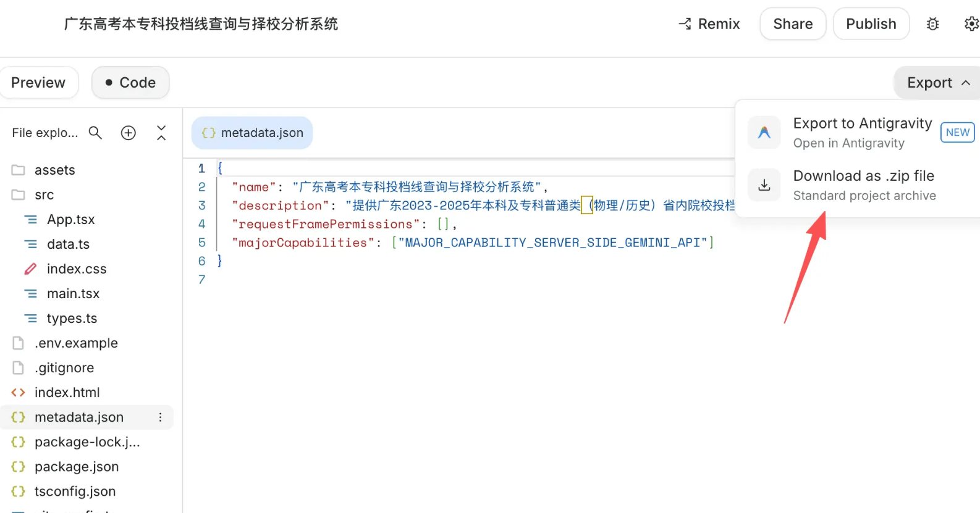This screenshot has height=513, width=980.
Task: Click the index.html code brackets icon
Action: point(18,392)
